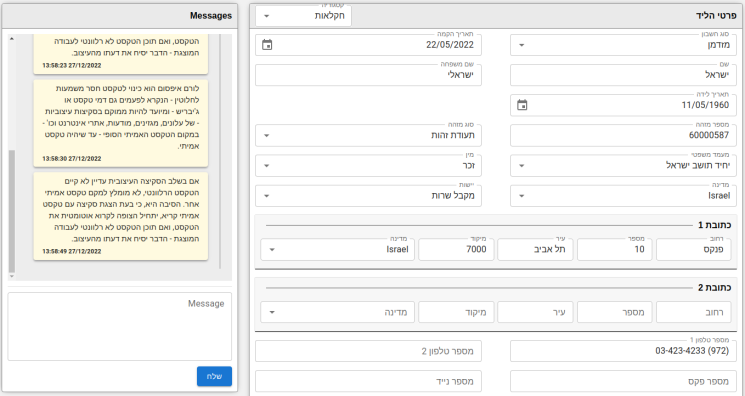This screenshot has height=396, width=745.
Task: Open the calendar picker for תאריך לידה
Action: [x=522, y=105]
